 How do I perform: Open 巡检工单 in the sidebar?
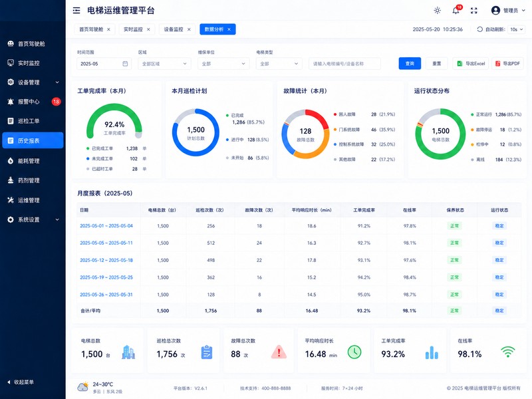tap(31, 121)
